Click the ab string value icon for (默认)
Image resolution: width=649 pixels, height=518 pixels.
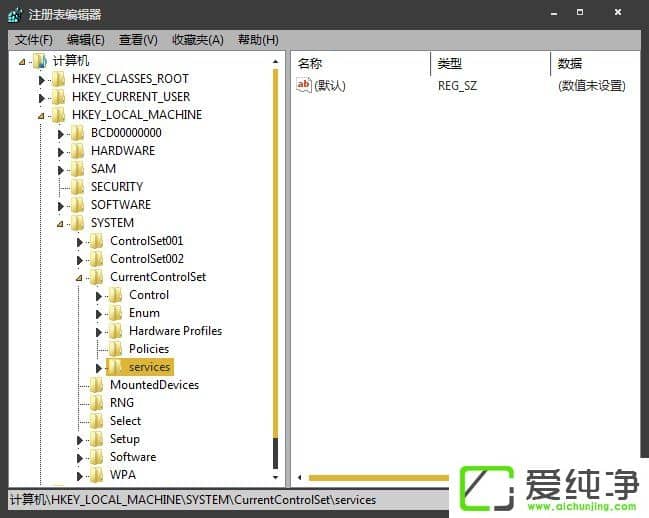304,86
